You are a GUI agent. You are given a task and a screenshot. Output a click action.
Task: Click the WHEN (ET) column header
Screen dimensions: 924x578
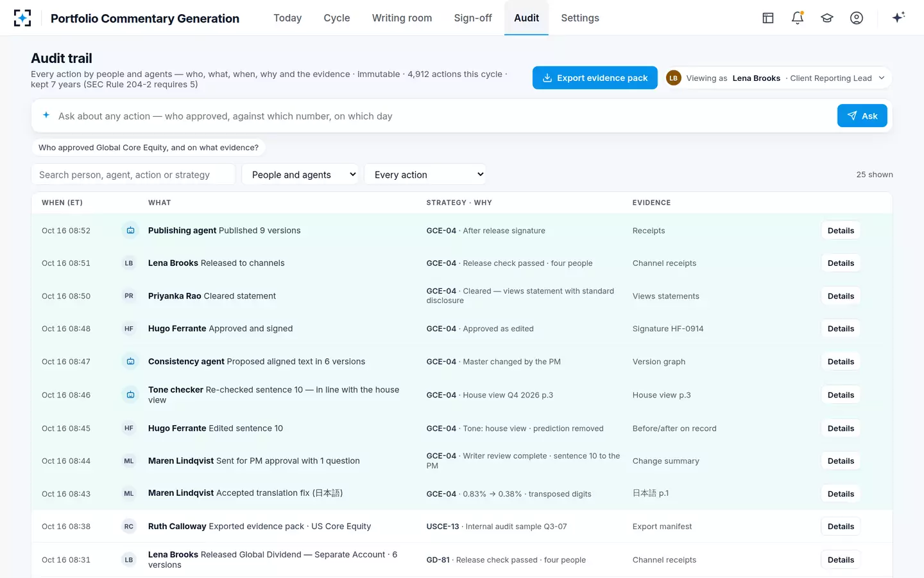(62, 202)
